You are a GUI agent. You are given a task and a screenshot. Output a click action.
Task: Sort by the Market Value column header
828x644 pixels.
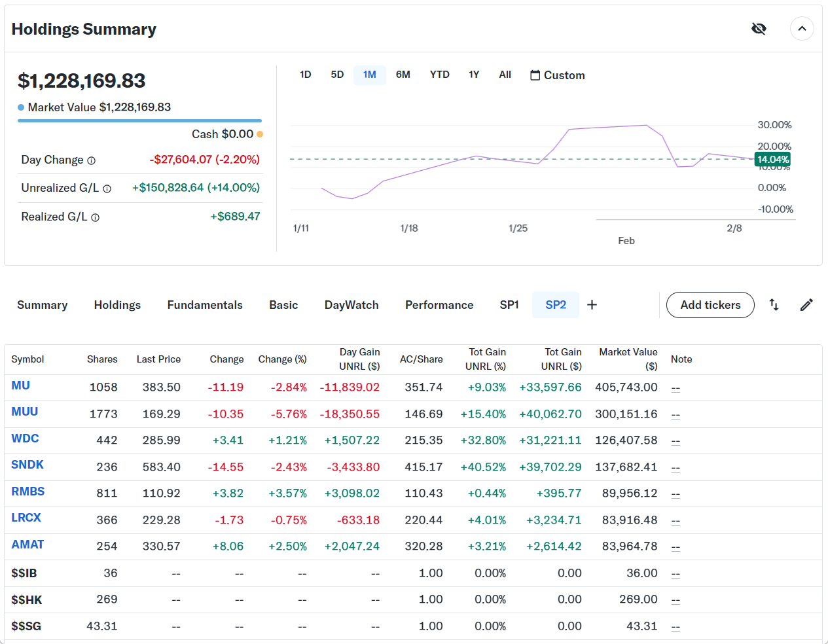coord(628,359)
